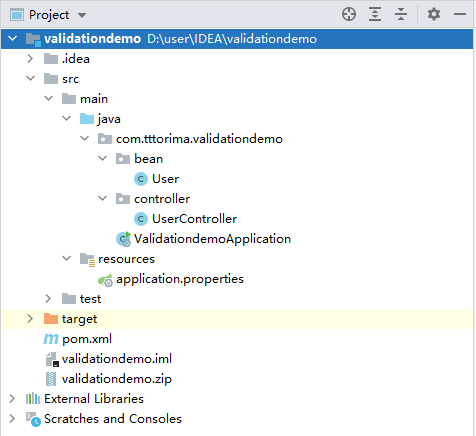Click the 'D:\user\IDEA\validationdemo' path text
This screenshot has width=476, height=436.
pyautogui.click(x=232, y=39)
